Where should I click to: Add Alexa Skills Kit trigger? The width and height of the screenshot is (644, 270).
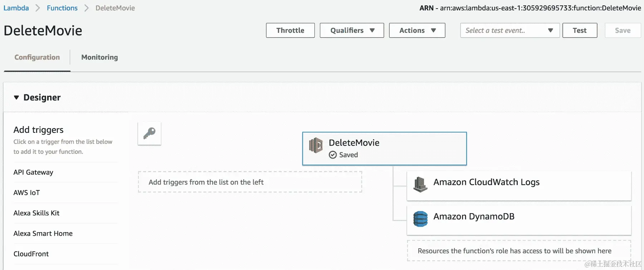[36, 213]
